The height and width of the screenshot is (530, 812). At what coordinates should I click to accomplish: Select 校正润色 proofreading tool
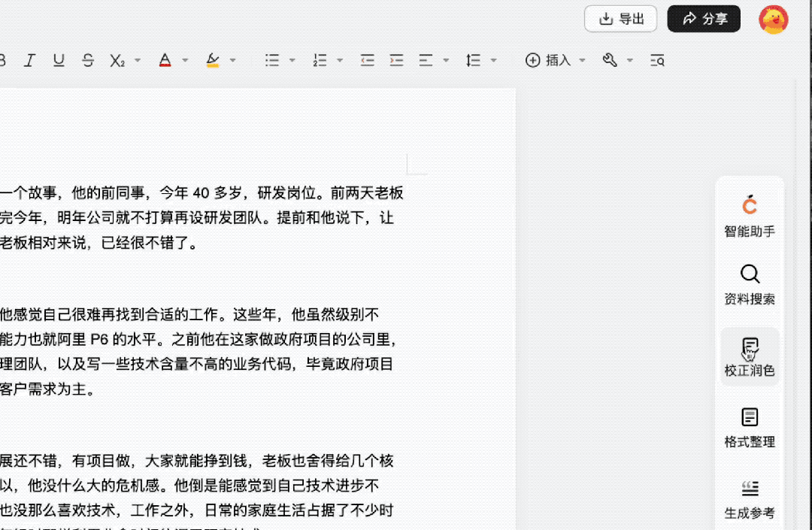coord(750,356)
